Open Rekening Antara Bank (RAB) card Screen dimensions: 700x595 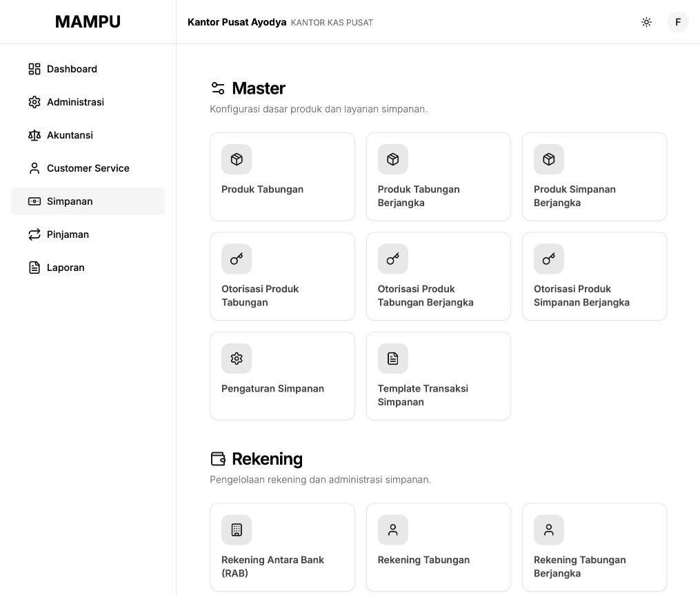(x=282, y=547)
